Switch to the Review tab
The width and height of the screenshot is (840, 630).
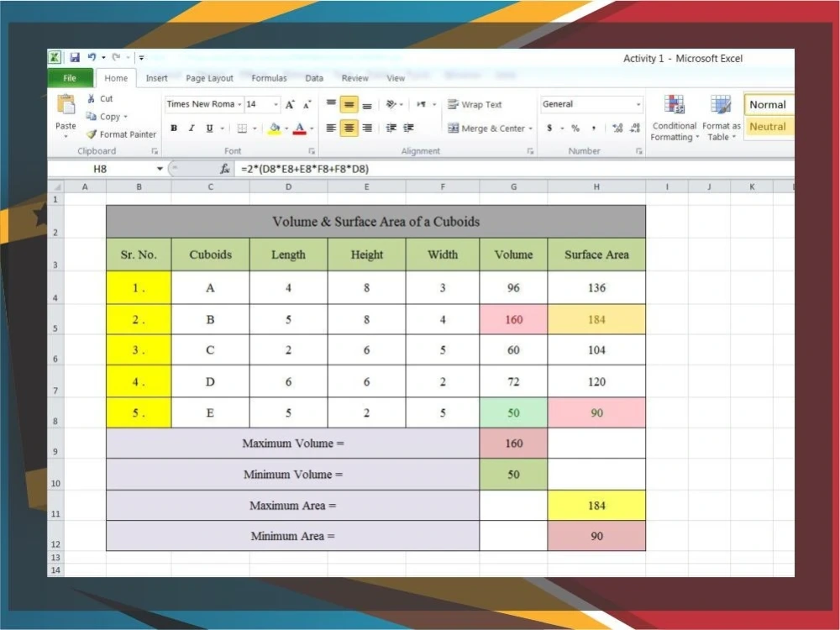[354, 78]
